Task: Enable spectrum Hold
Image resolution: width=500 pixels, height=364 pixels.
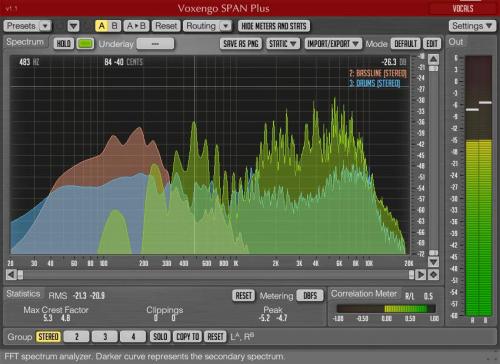Action: (x=64, y=44)
